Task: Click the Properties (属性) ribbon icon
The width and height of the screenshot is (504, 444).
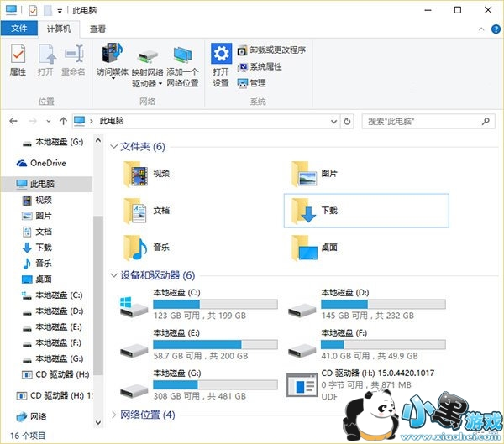Action: point(18,60)
